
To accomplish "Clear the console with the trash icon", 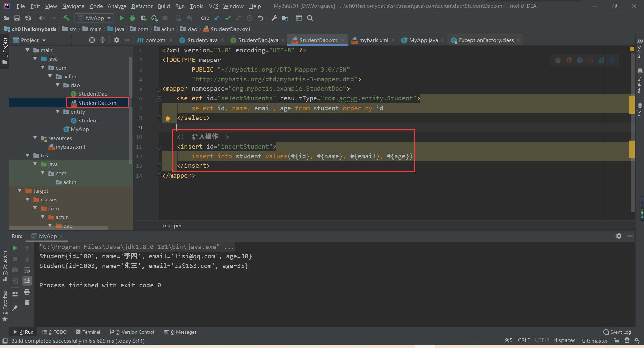I will point(27,302).
